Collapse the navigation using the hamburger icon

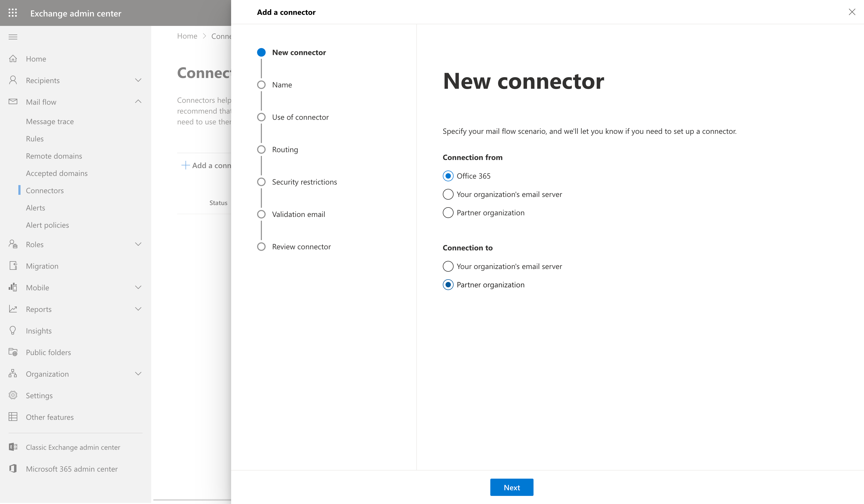tap(13, 37)
